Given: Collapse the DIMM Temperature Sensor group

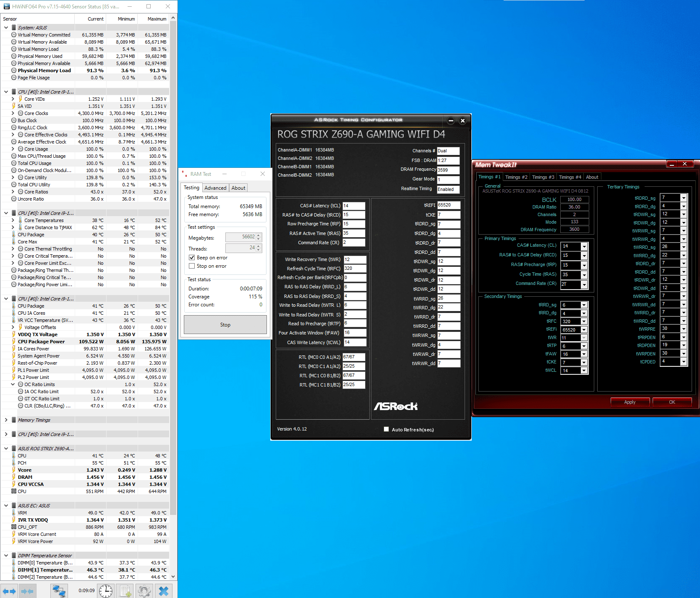Looking at the screenshot, I should [6, 556].
